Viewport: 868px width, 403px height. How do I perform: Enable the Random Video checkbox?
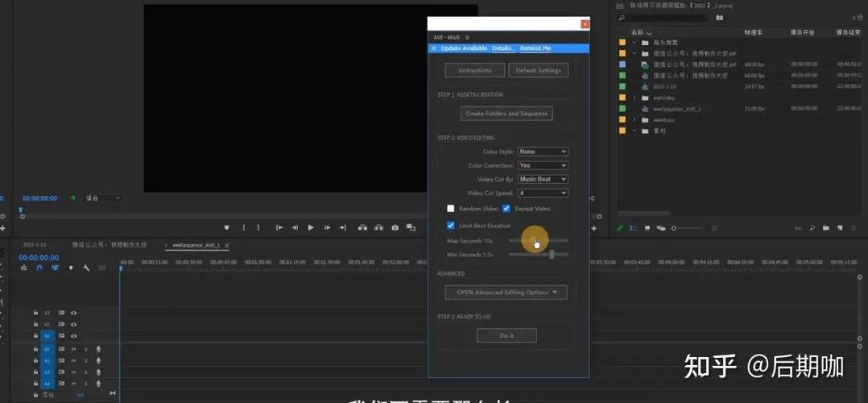point(451,209)
